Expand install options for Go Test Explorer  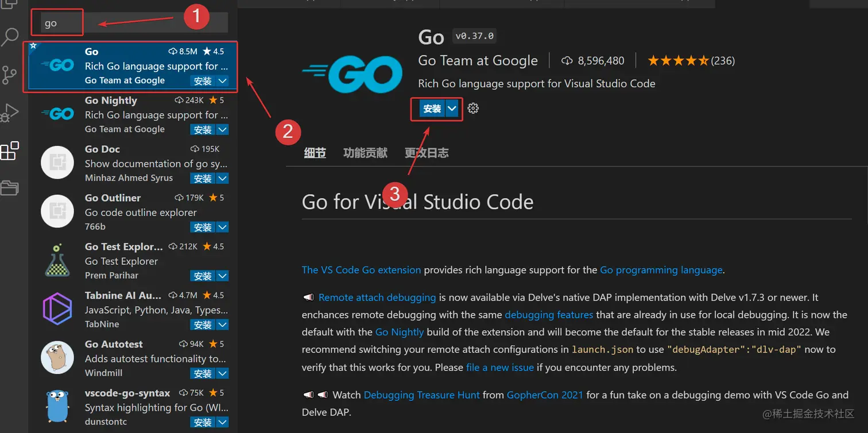click(222, 276)
